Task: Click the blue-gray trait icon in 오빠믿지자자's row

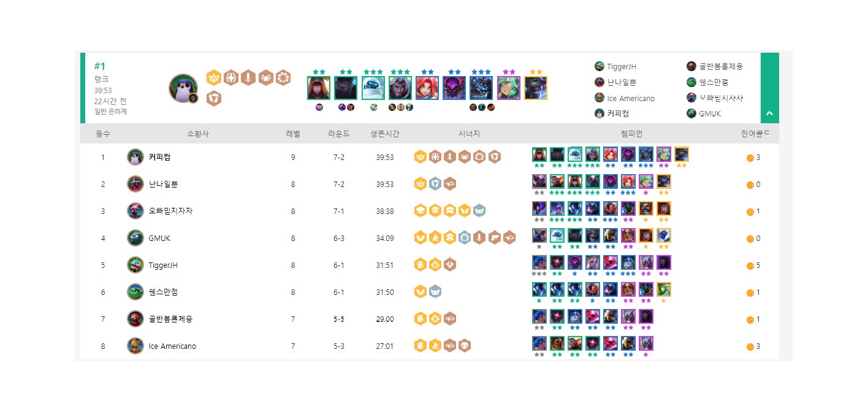Action: tap(479, 211)
